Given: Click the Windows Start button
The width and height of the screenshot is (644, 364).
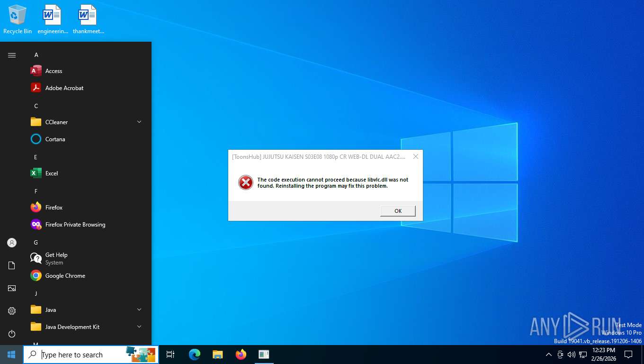Looking at the screenshot, I should click(11, 355).
